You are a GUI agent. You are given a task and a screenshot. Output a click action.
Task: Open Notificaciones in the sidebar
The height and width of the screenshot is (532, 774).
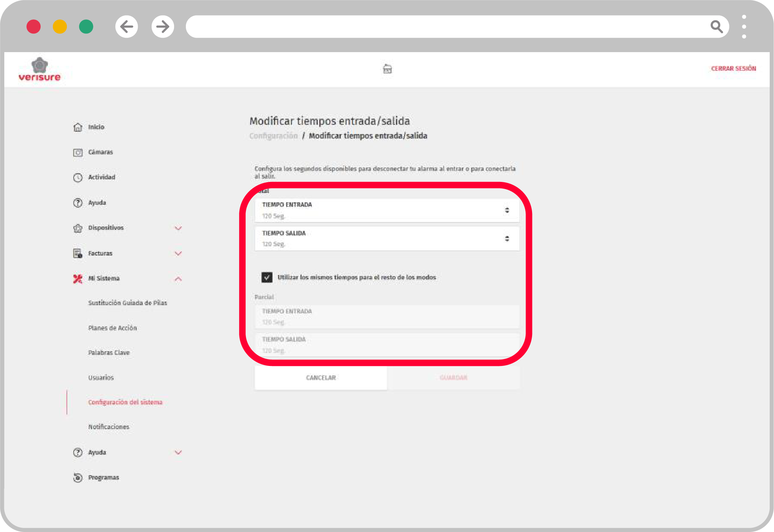click(109, 427)
